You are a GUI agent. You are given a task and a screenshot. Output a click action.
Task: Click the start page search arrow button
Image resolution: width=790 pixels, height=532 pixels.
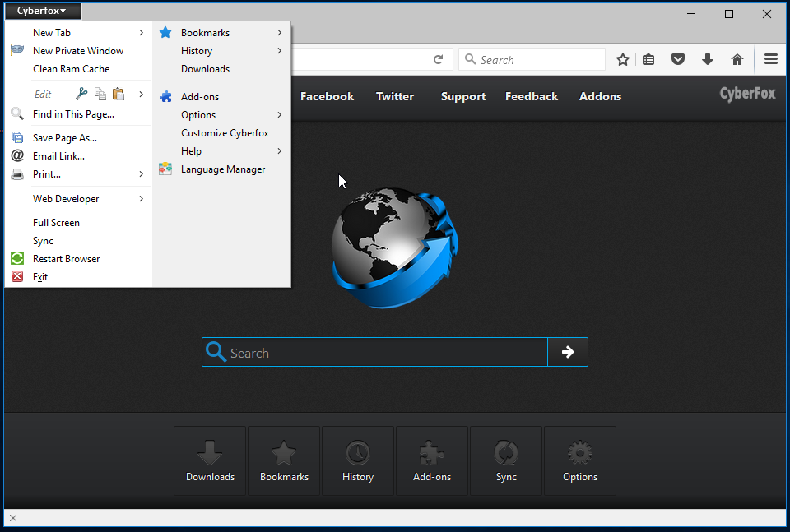568,352
